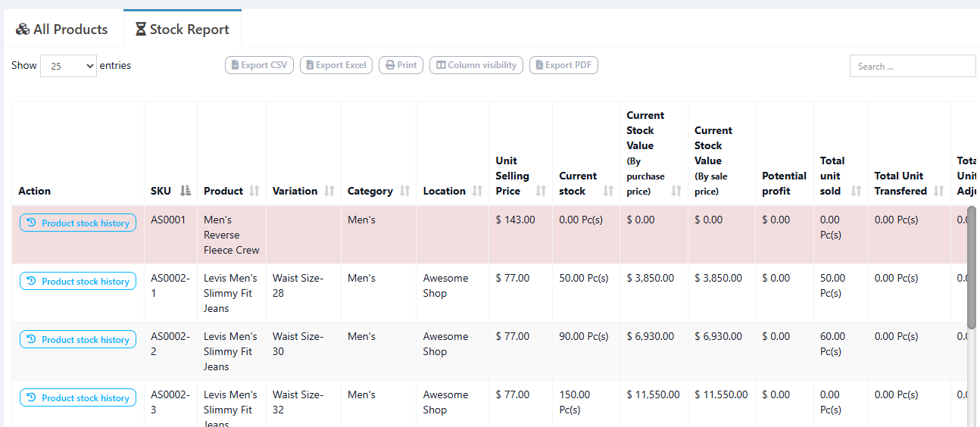Open the Column visibility options
Image resolution: width=980 pixels, height=427 pixels.
tap(476, 65)
